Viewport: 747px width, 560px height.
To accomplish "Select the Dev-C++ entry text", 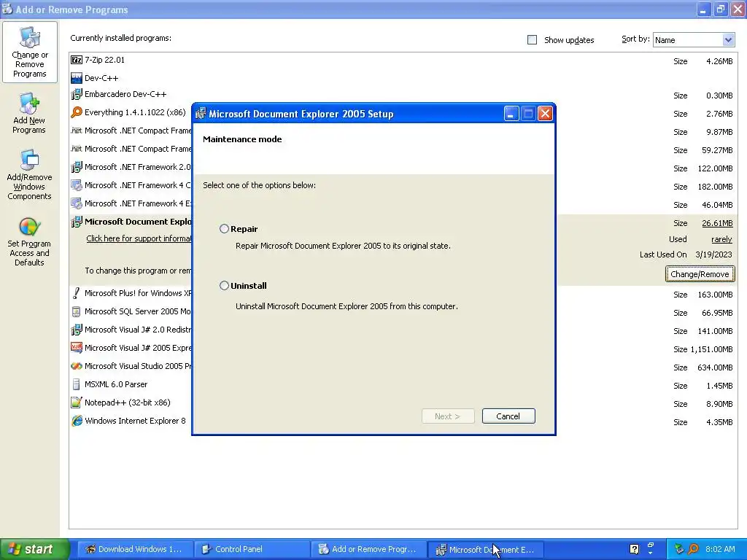I will tap(101, 78).
